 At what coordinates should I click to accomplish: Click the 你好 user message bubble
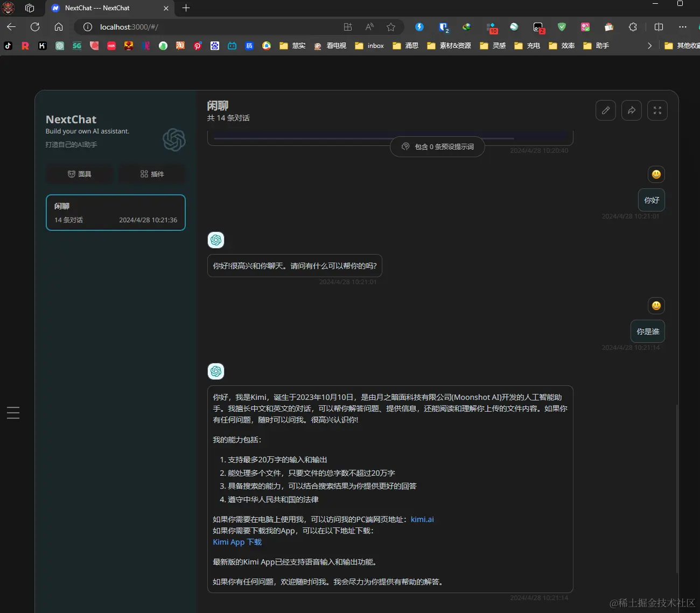coord(652,200)
